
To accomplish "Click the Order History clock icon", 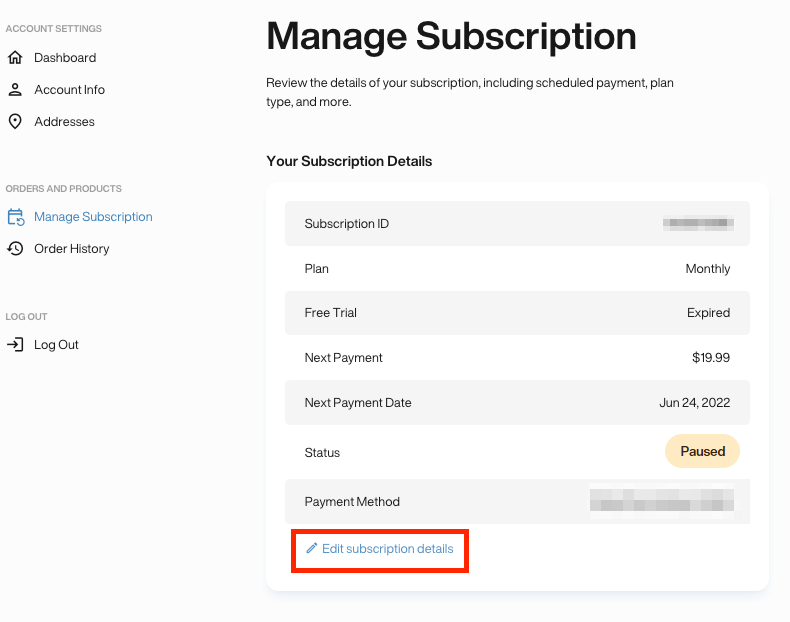I will pyautogui.click(x=15, y=248).
